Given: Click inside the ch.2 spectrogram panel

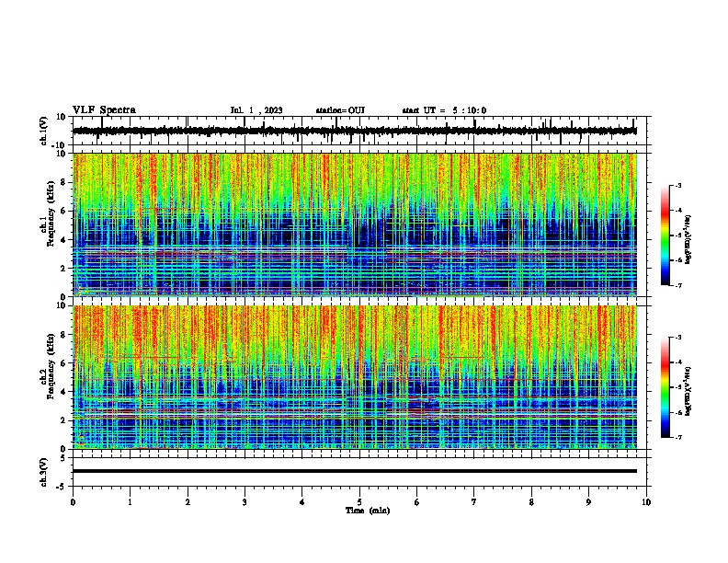Looking at the screenshot, I should point(354,377).
